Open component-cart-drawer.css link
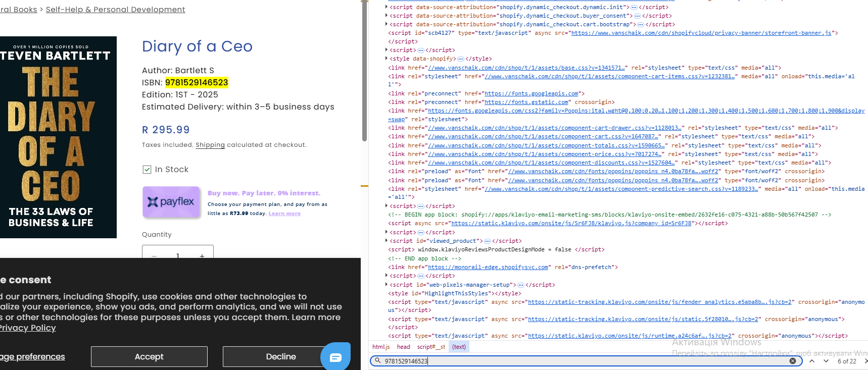The image size is (868, 370). pyautogui.click(x=556, y=128)
